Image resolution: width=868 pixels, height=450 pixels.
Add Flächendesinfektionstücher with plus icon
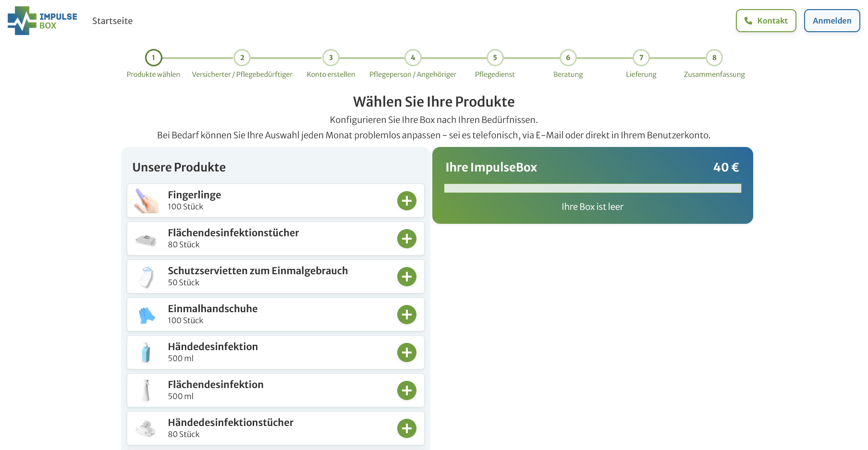coord(406,239)
